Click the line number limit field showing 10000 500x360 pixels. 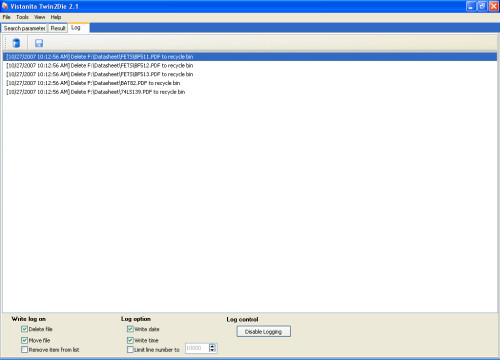tap(197, 348)
